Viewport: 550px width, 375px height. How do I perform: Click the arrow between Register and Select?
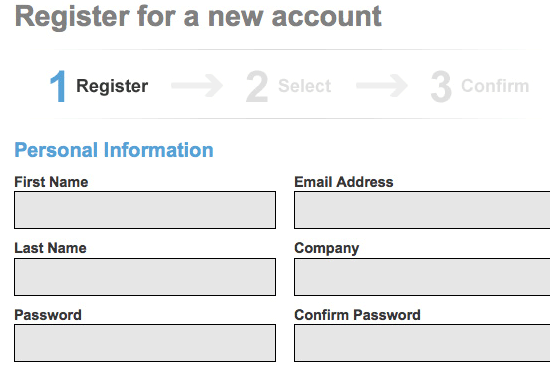pyautogui.click(x=197, y=86)
